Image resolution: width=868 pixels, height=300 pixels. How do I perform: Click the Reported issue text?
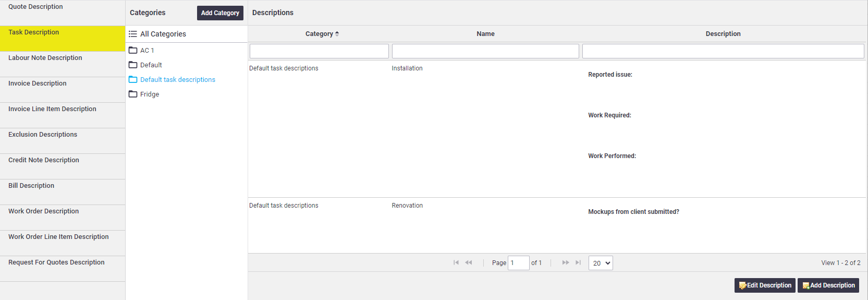(610, 75)
